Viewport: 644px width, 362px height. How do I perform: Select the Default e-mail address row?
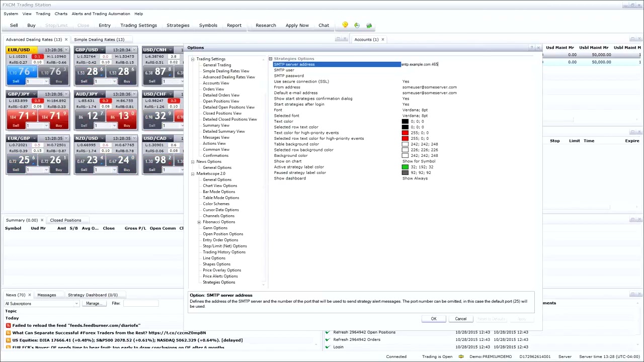click(x=404, y=93)
